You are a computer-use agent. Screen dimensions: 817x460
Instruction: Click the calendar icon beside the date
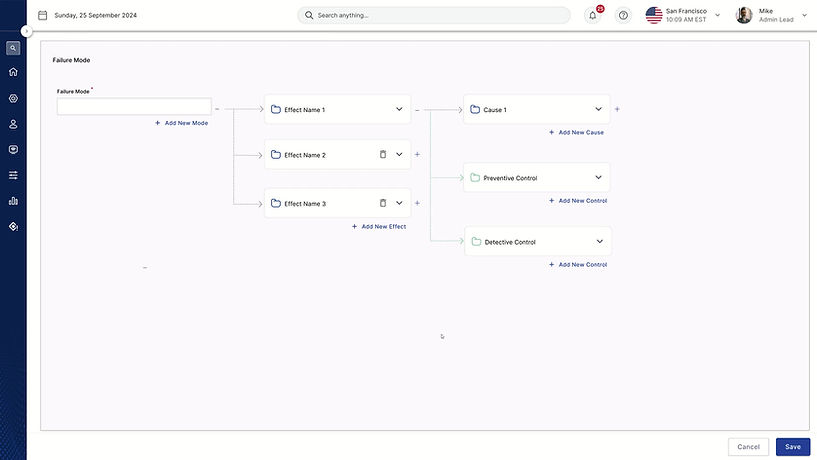[x=43, y=15]
